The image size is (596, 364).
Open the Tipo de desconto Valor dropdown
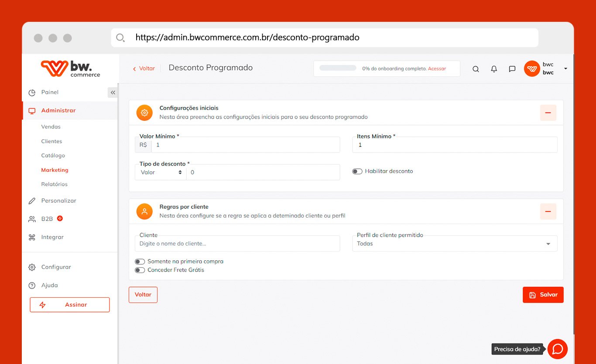point(161,173)
